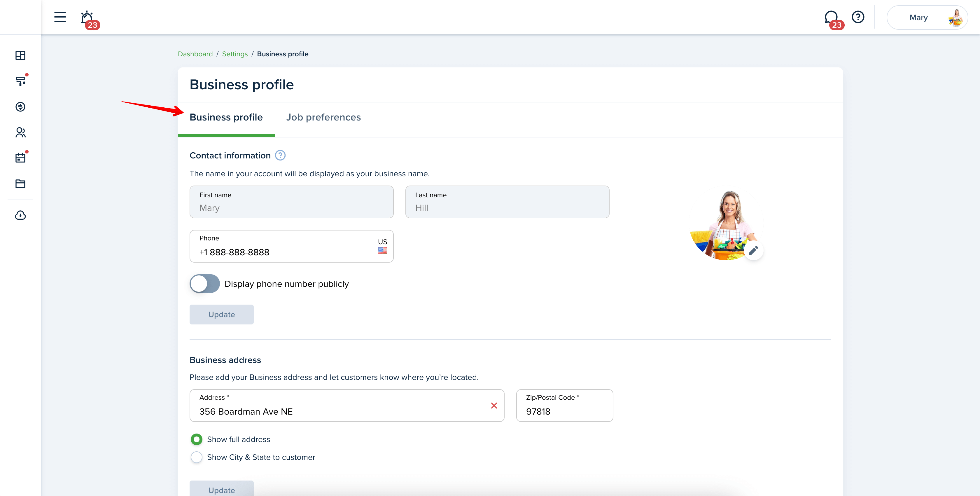
Task: Select Show full address option
Action: [x=197, y=439]
